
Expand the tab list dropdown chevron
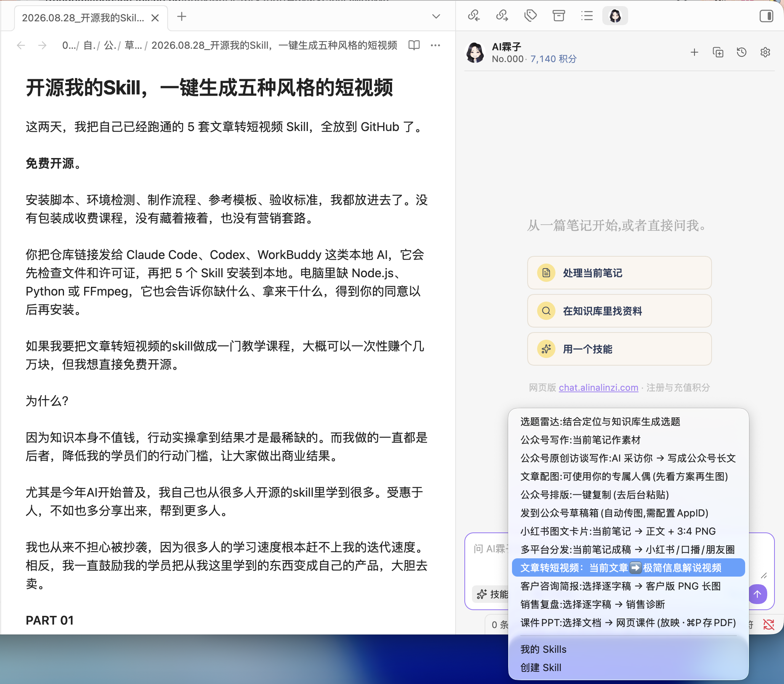[x=436, y=16]
